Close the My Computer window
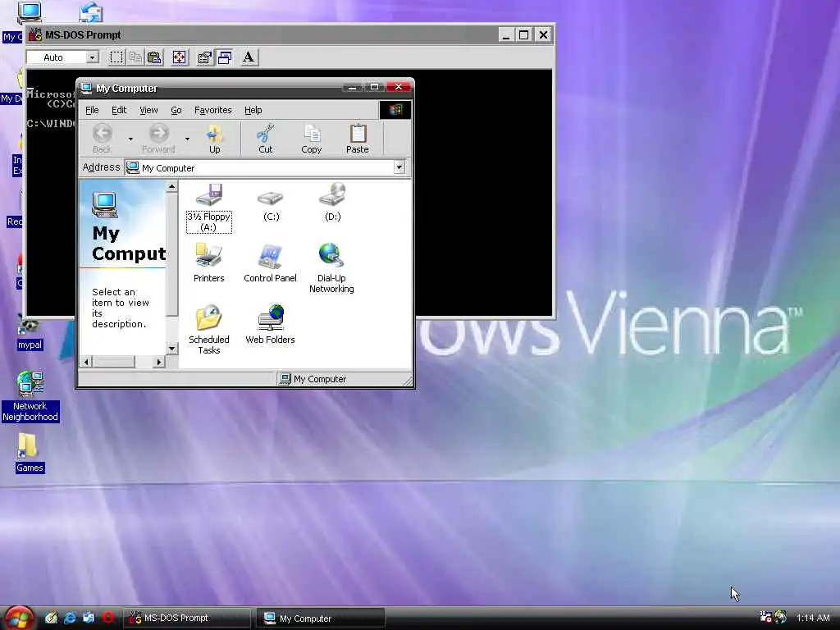The width and height of the screenshot is (840, 630). tap(399, 87)
